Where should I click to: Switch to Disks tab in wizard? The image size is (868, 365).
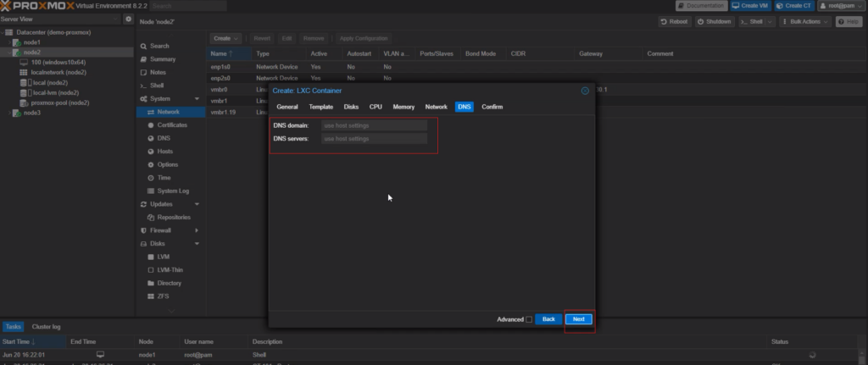pos(352,107)
